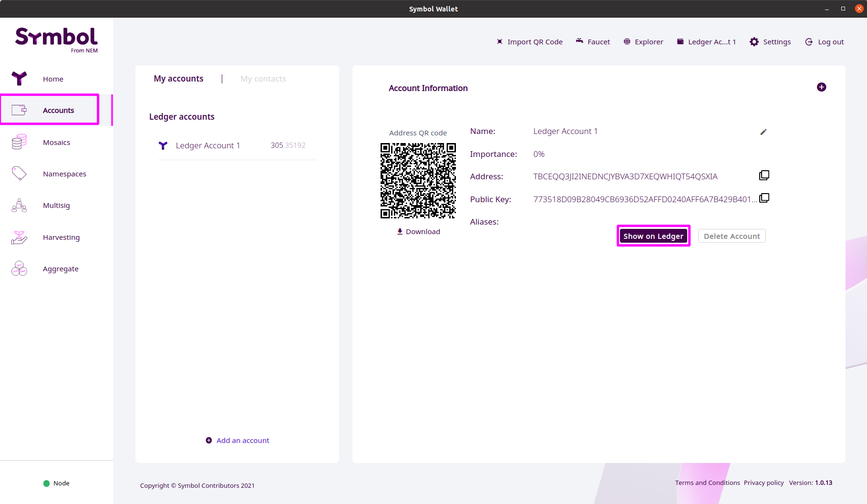
Task: Click the Mosaics coin stack icon
Action: click(19, 142)
